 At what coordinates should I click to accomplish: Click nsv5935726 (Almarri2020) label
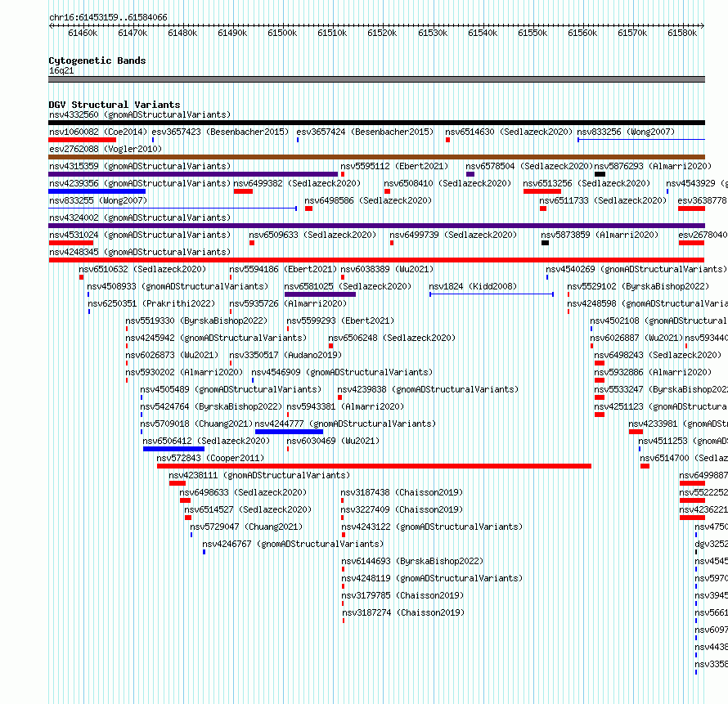(288, 303)
